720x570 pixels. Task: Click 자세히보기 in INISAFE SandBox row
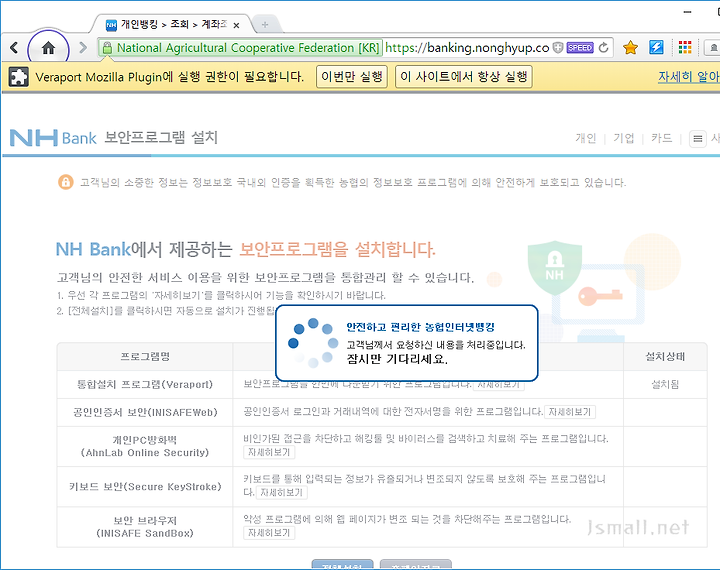click(269, 533)
